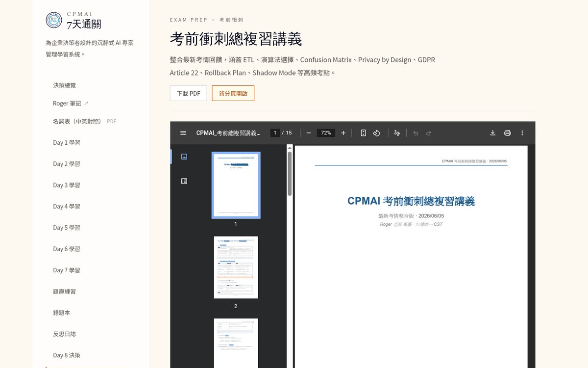Open 題庫練習 in the sidebar
Image resolution: width=588 pixels, height=368 pixels.
point(65,291)
